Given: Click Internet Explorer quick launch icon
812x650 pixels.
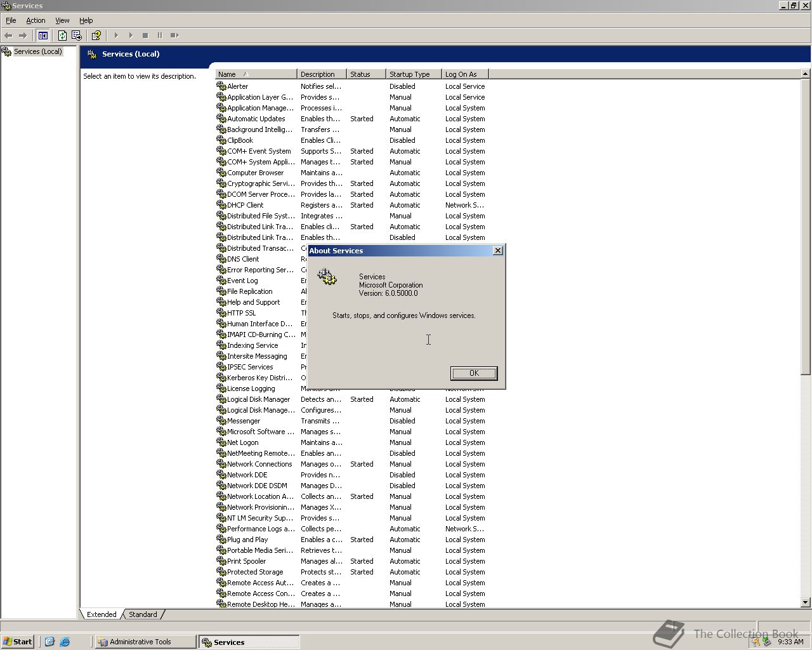Looking at the screenshot, I should pyautogui.click(x=65, y=642).
